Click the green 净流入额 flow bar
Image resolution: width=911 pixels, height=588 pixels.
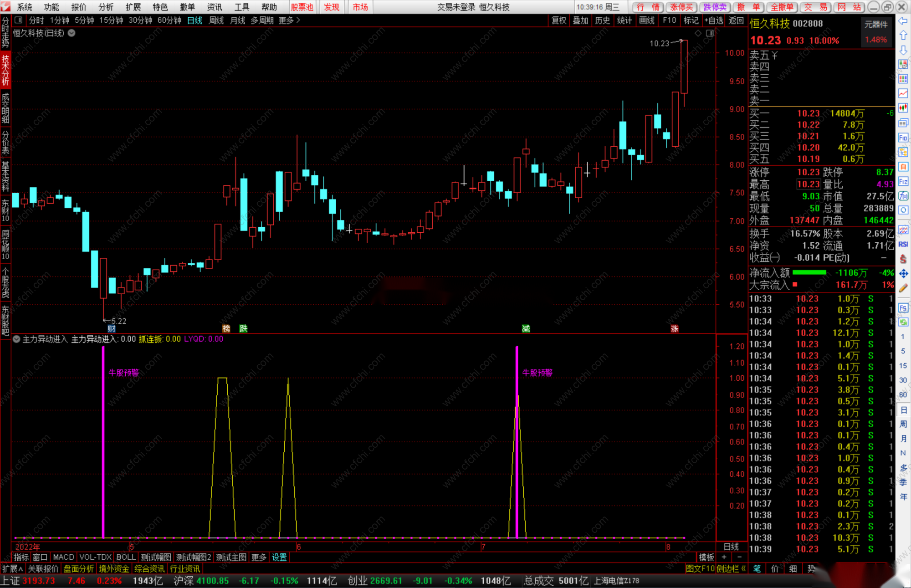809,272
